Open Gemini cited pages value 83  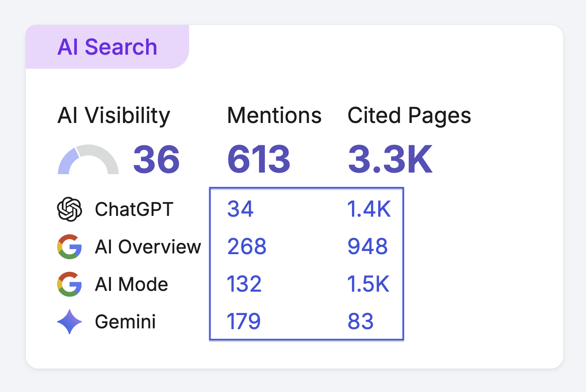tap(361, 322)
